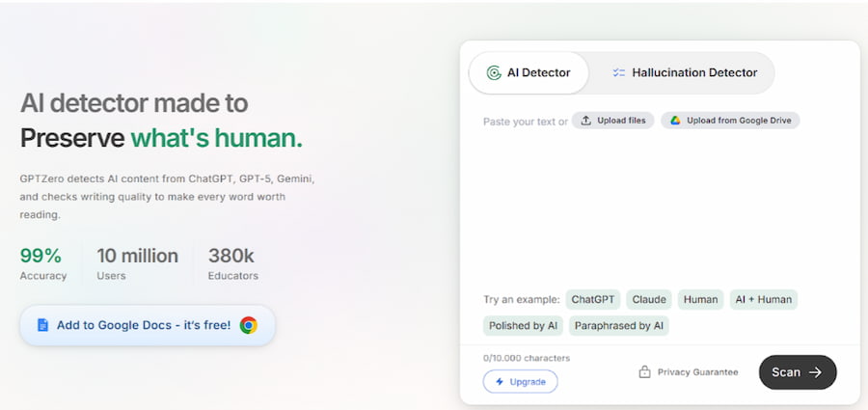Click the 380k Educators statistic
The height and width of the screenshot is (410, 868).
tap(233, 263)
